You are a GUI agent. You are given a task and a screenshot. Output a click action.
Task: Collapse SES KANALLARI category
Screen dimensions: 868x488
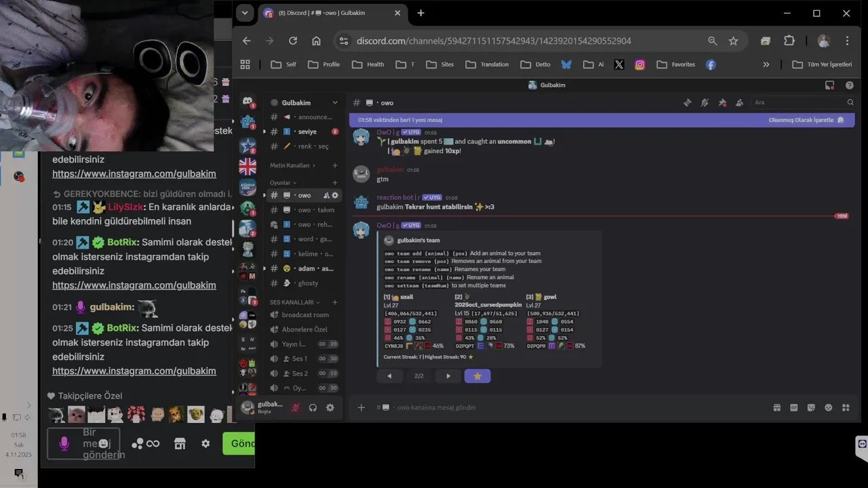tap(295, 302)
